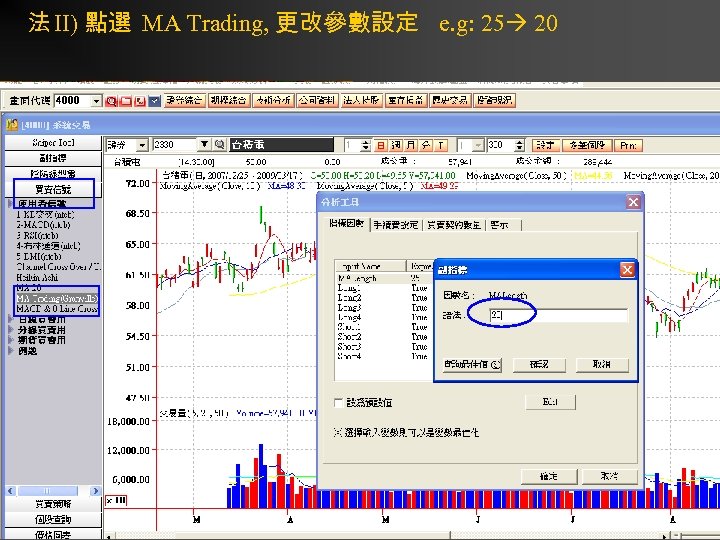Select the minute 分 period button
The image size is (720, 540).
click(426, 146)
